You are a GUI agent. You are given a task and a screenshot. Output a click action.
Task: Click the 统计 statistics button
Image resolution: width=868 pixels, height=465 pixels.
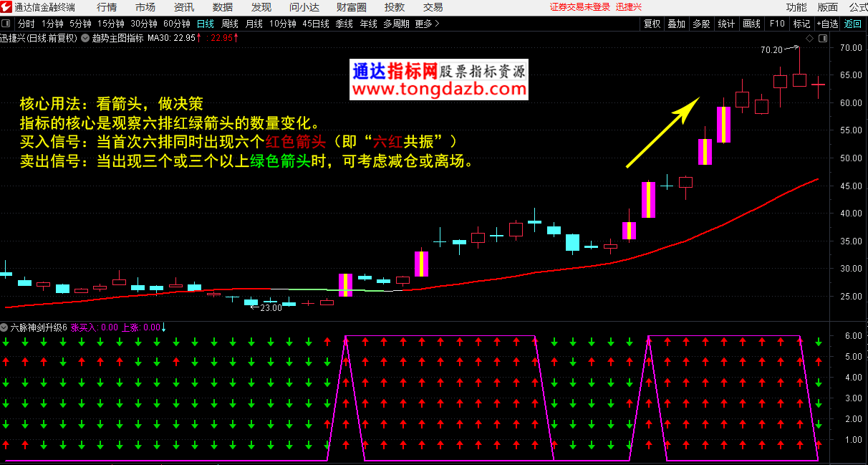(x=726, y=24)
